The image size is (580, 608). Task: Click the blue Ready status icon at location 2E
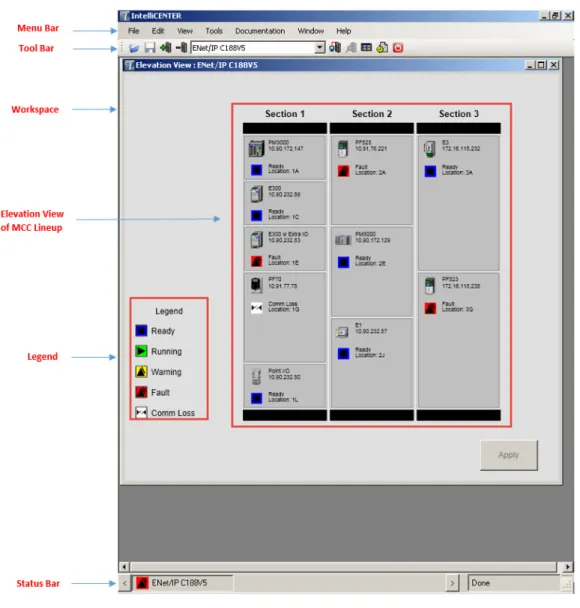(x=343, y=263)
